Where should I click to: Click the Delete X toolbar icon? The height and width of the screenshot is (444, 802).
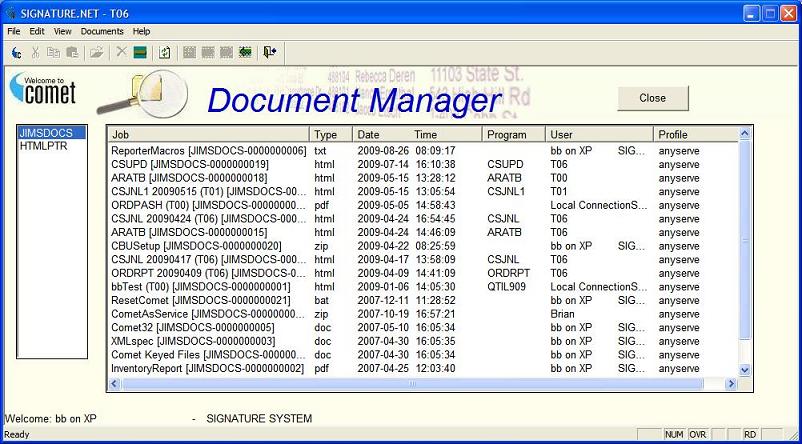[121, 52]
